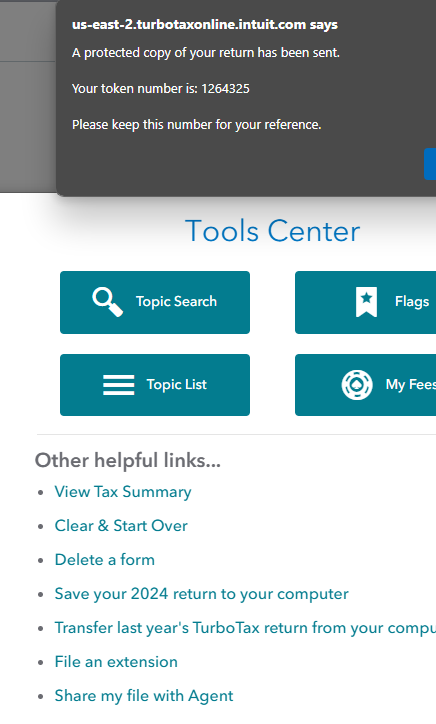The height and width of the screenshot is (724, 436).
Task: Open the Delete a form link
Action: pos(104,560)
